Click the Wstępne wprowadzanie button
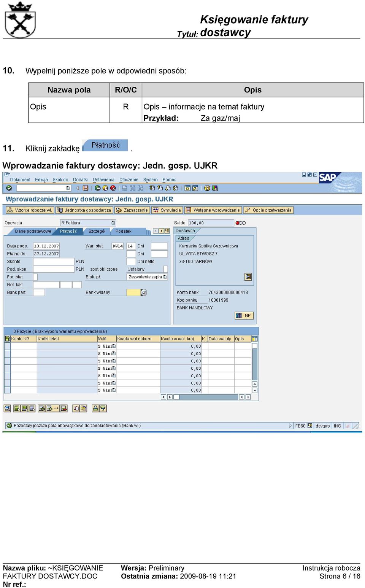 213,210
